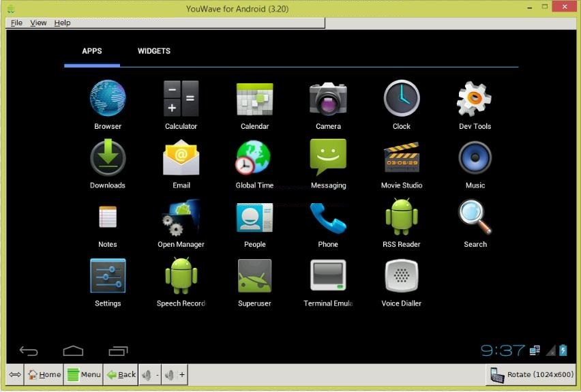Launch the Phone app

click(328, 218)
